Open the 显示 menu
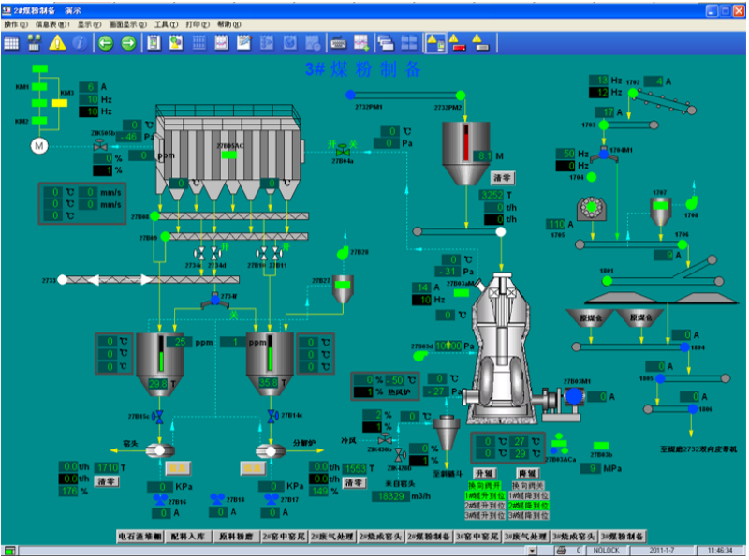This screenshot has height=560, width=749. pos(89,24)
